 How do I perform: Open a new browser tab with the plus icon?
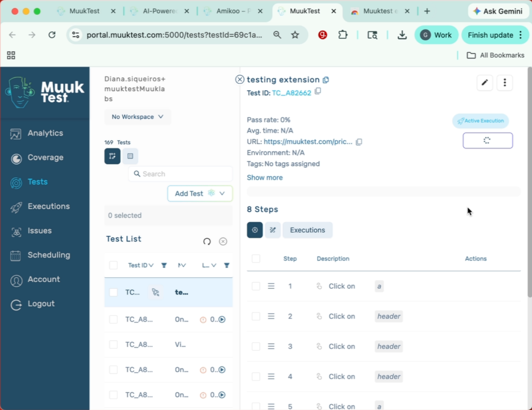pyautogui.click(x=427, y=11)
